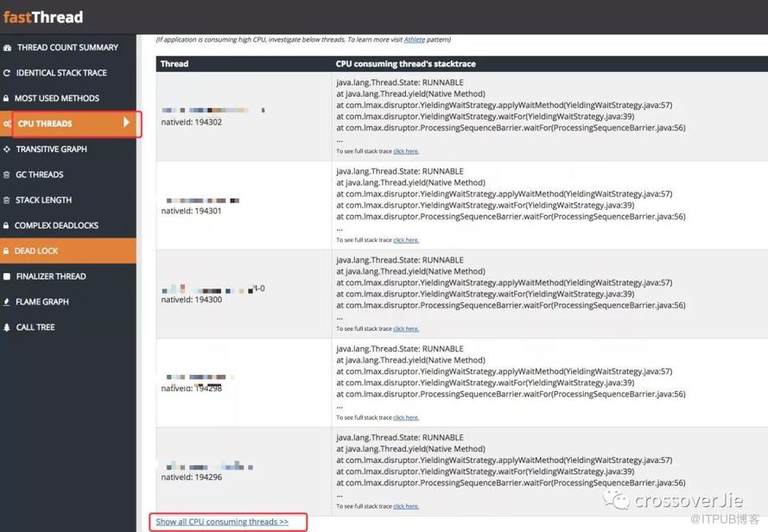Click the fastThread logo
This screenshot has height=532, width=768.
click(x=43, y=17)
